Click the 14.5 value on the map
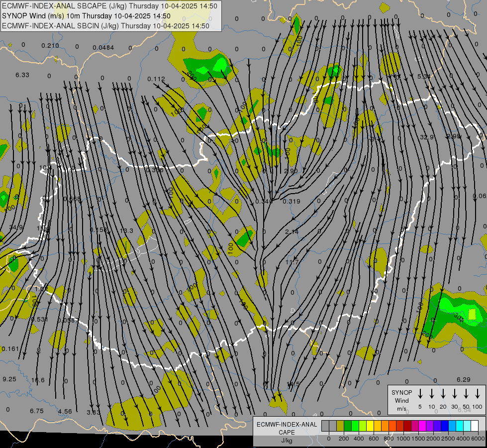Viewport: 487px width, 448px height. [293, 384]
